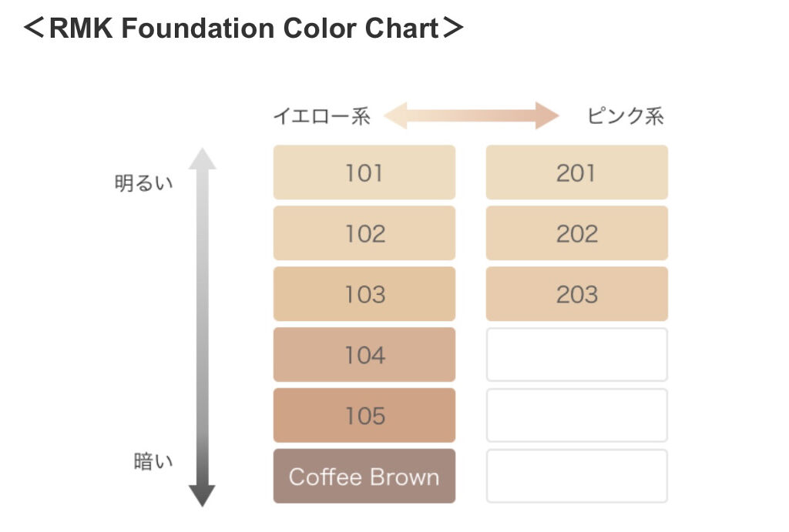Click the downward arrowhead near 暗い
789x532 pixels.
pyautogui.click(x=202, y=495)
